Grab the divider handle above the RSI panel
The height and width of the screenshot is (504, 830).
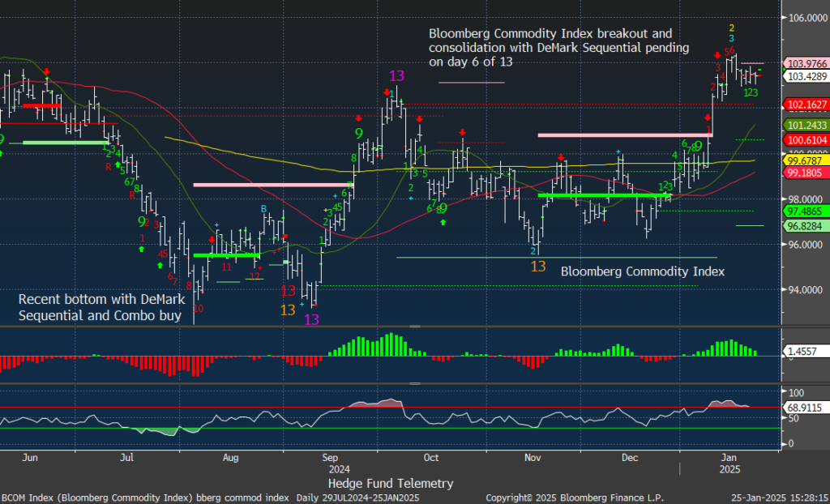point(414,384)
